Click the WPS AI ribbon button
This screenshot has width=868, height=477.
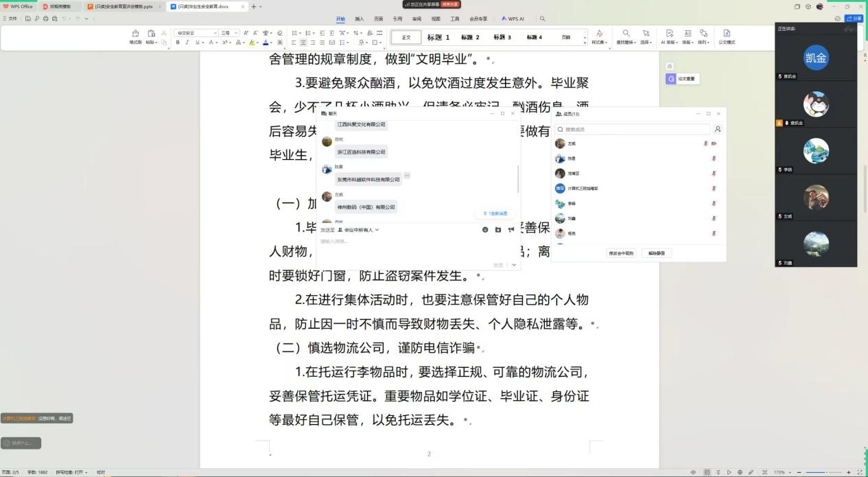[513, 19]
